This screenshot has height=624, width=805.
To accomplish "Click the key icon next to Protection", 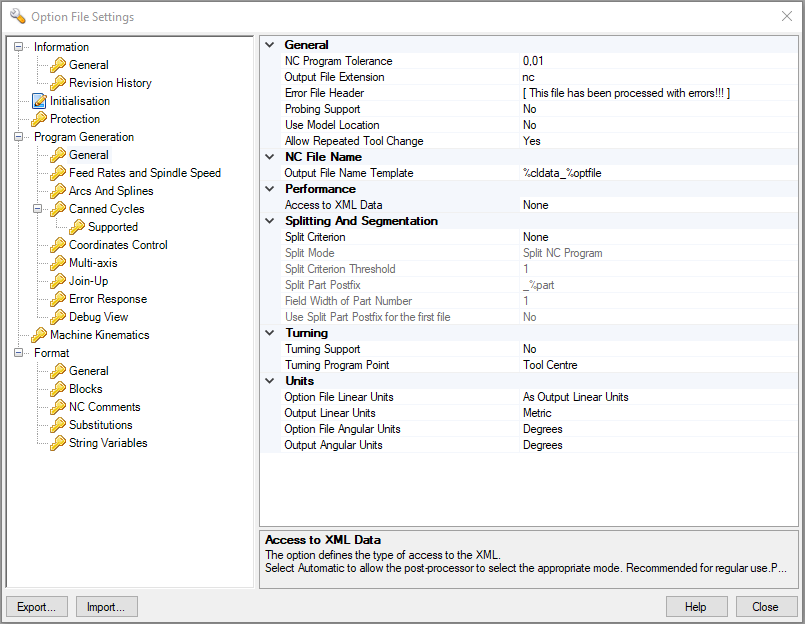I will 39,119.
